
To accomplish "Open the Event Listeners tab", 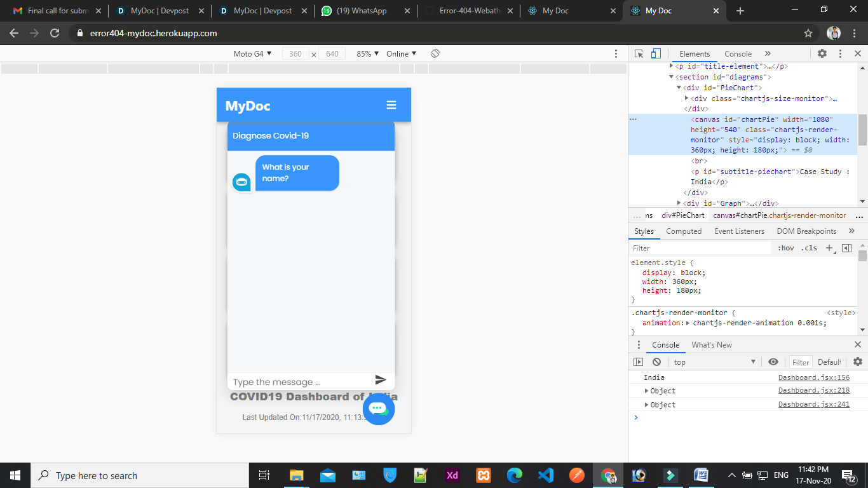I will click(x=740, y=231).
